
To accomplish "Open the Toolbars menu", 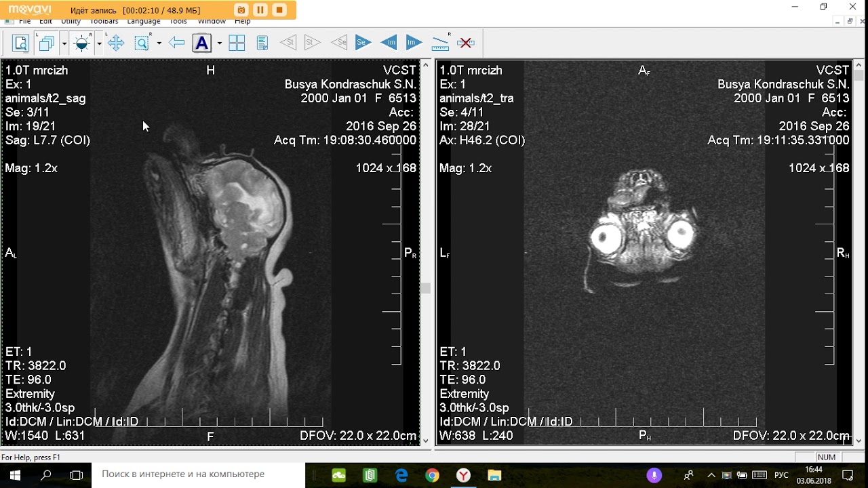I will [x=104, y=22].
